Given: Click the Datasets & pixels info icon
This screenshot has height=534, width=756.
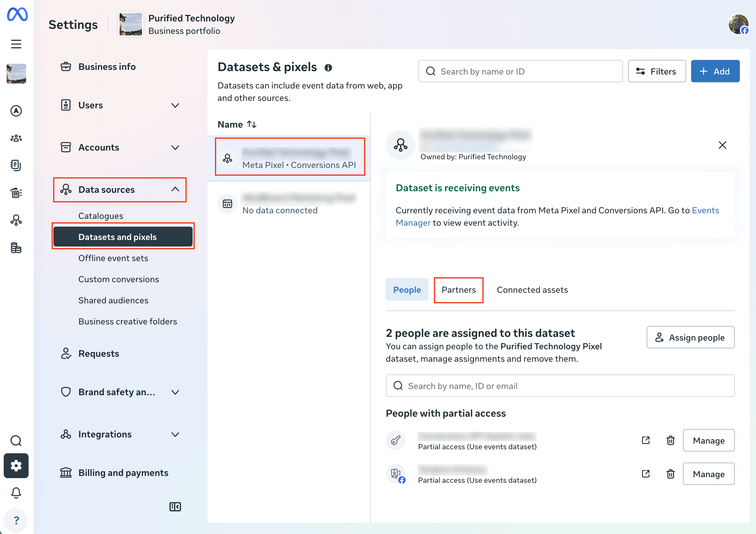Looking at the screenshot, I should (x=328, y=67).
